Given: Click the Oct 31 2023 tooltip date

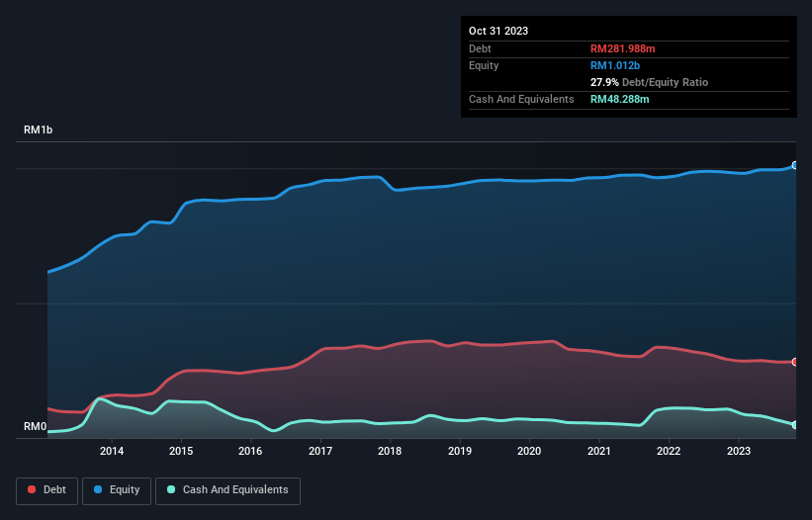Looking at the screenshot, I should (498, 31).
